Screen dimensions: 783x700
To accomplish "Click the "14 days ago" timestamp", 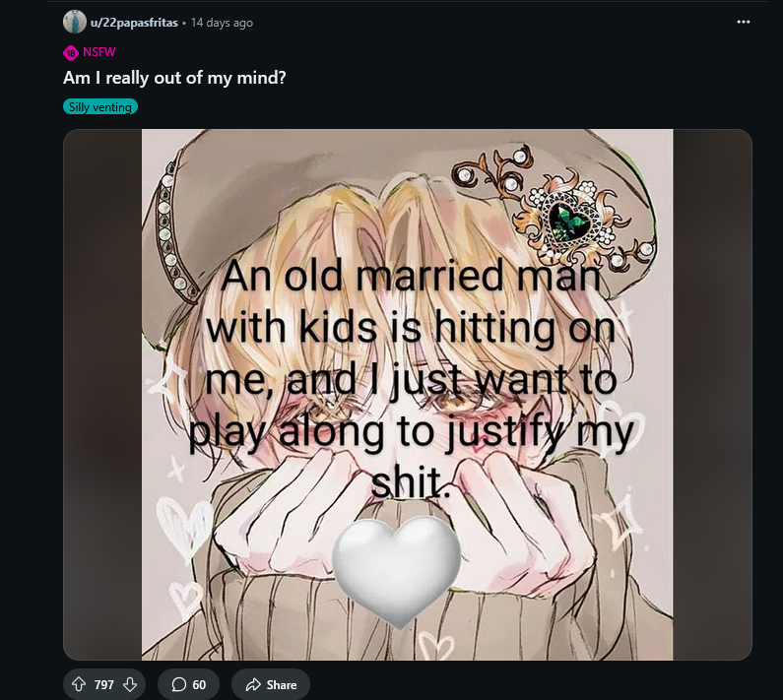I will [222, 22].
